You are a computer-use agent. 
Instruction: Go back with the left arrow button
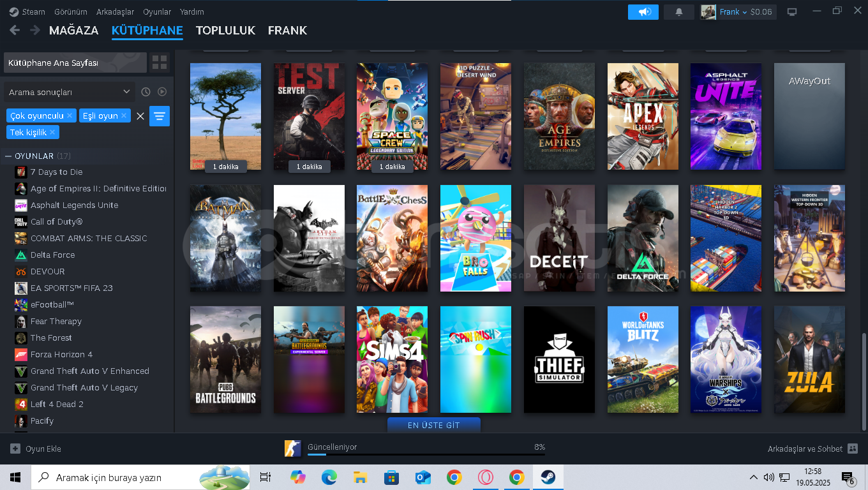click(15, 30)
